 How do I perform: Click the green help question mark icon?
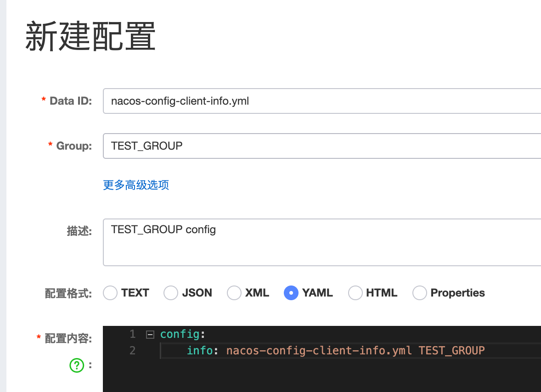click(x=77, y=365)
